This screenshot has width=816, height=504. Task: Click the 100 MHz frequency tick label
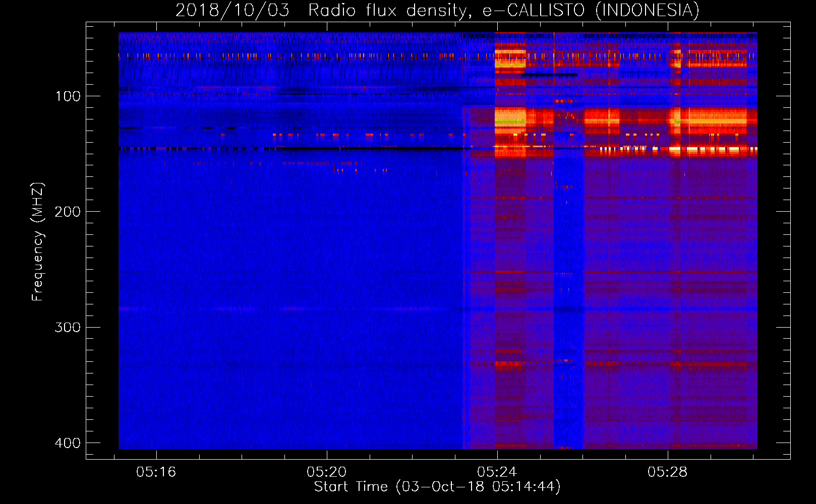pyautogui.click(x=68, y=96)
